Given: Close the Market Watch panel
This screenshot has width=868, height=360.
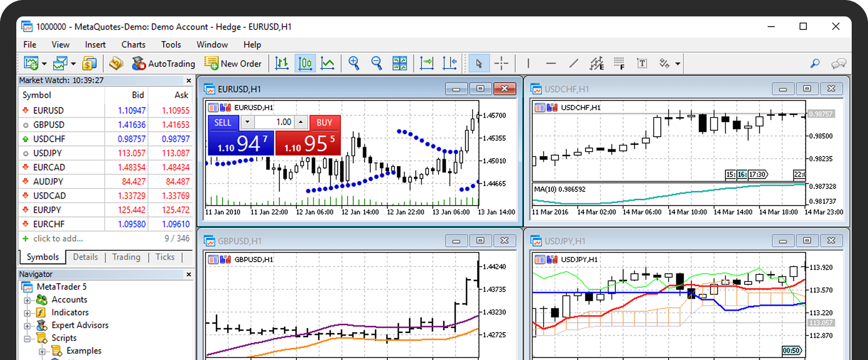Looking at the screenshot, I should click(189, 80).
